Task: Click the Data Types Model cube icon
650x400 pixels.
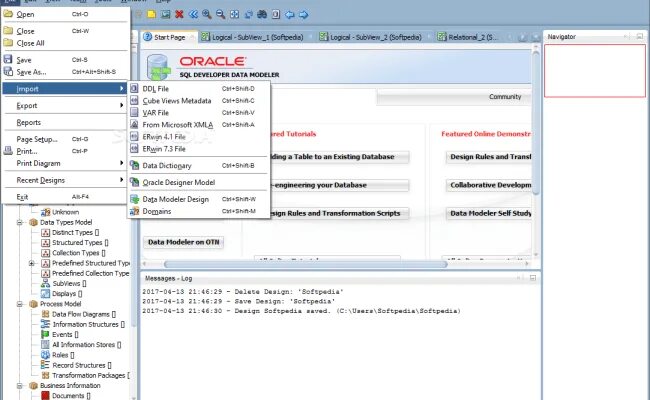Action: pos(33,222)
